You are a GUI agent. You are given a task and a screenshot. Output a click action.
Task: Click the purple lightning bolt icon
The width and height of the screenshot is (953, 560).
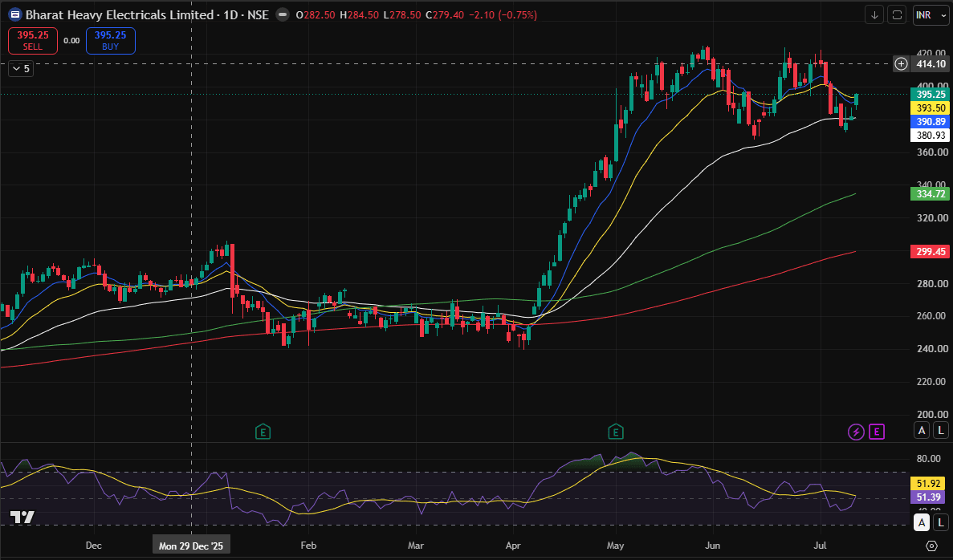point(856,432)
